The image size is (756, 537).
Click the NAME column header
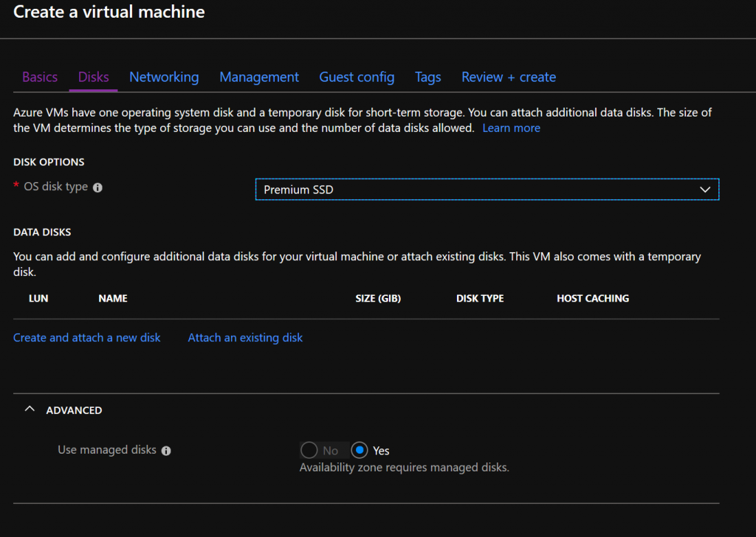click(113, 298)
